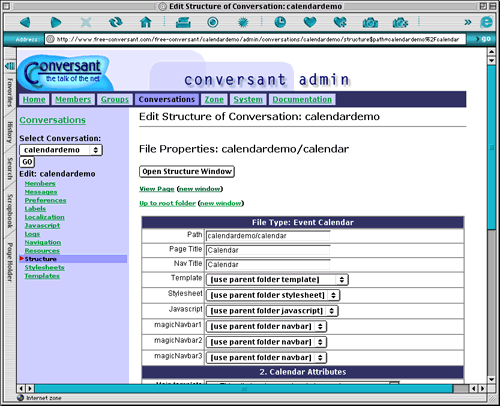
Task: Click the Refresh toolbar icon
Action: (116, 22)
